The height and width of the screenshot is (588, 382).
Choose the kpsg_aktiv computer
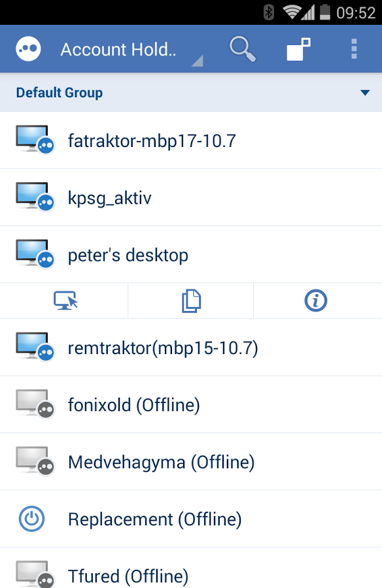tap(191, 197)
